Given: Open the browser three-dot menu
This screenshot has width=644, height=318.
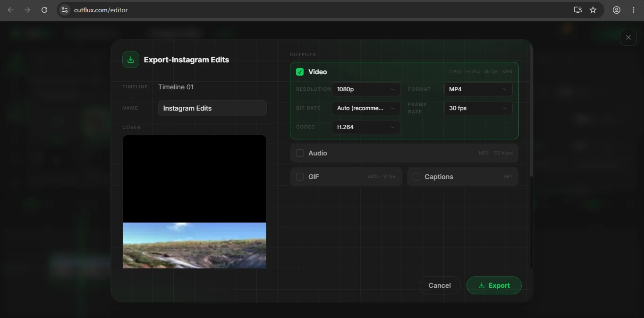Looking at the screenshot, I should click(634, 9).
